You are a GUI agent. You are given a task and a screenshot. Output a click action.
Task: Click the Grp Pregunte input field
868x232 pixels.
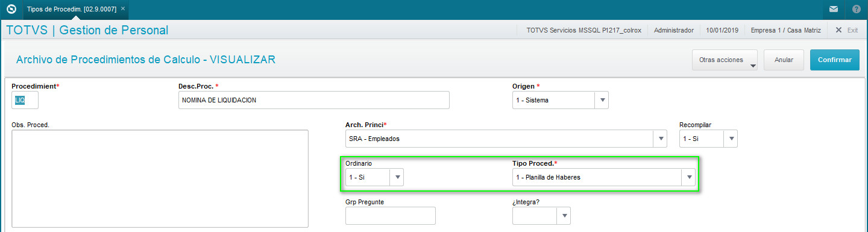(x=391, y=216)
